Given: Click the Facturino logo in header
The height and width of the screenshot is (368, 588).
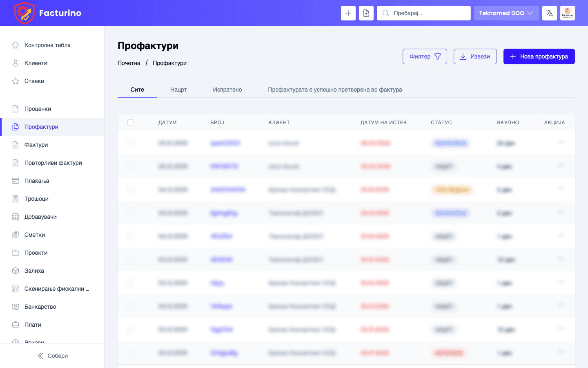Looking at the screenshot, I should [48, 13].
